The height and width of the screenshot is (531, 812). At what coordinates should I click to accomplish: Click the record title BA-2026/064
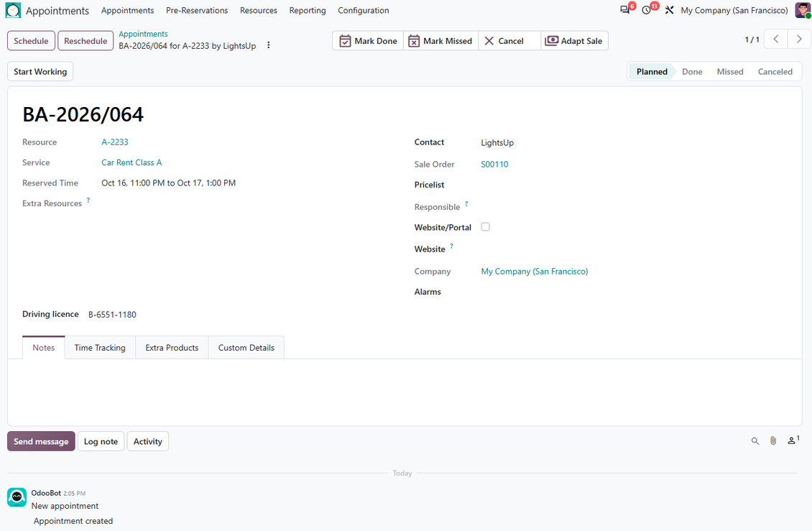point(83,114)
